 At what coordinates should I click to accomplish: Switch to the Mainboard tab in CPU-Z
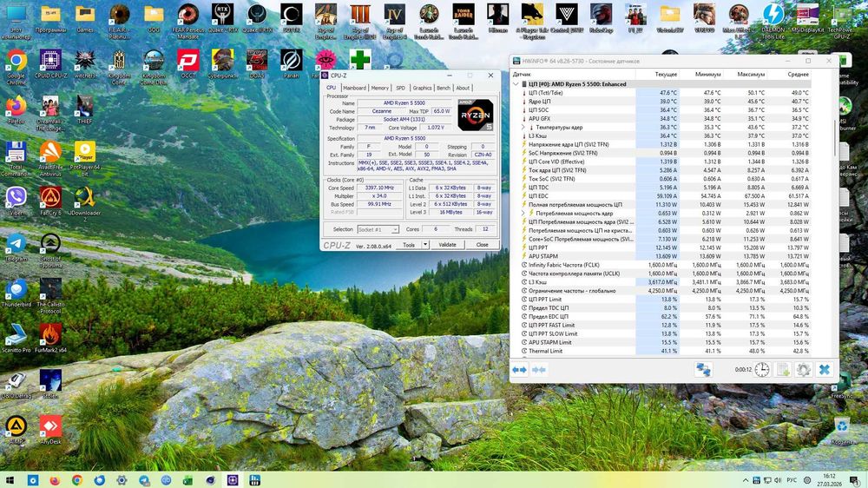pos(354,88)
